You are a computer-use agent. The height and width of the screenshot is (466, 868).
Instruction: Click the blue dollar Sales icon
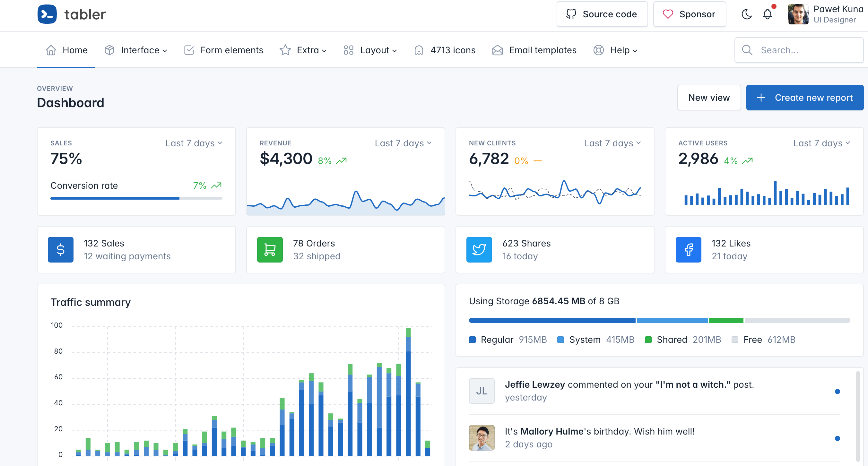pos(61,250)
